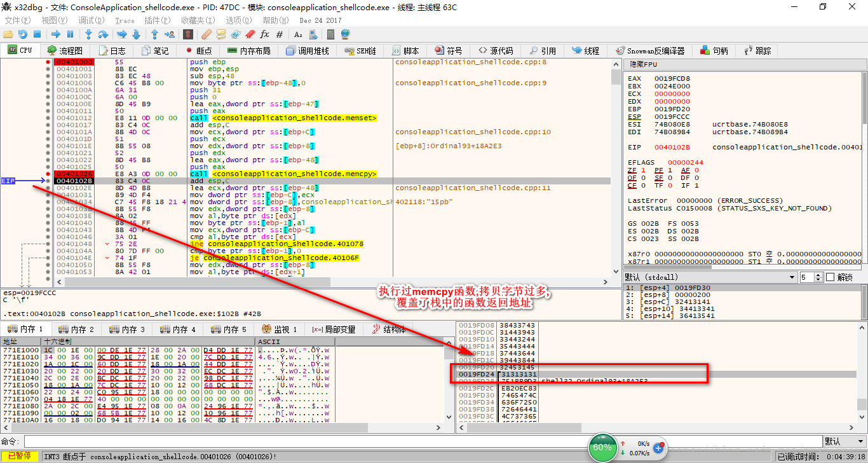Viewport: 868px width, 463px height.
Task: Click the open file toolbar icon
Action: tap(8, 34)
